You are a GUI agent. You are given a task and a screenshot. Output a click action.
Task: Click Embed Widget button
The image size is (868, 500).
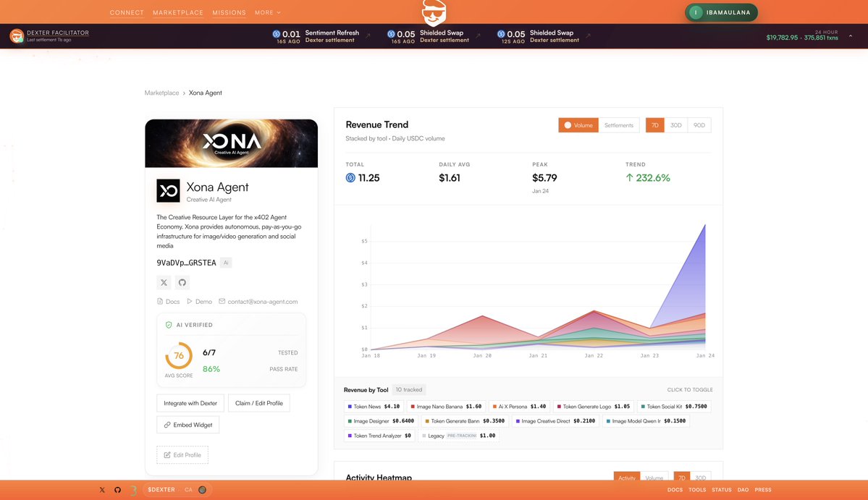pos(187,425)
